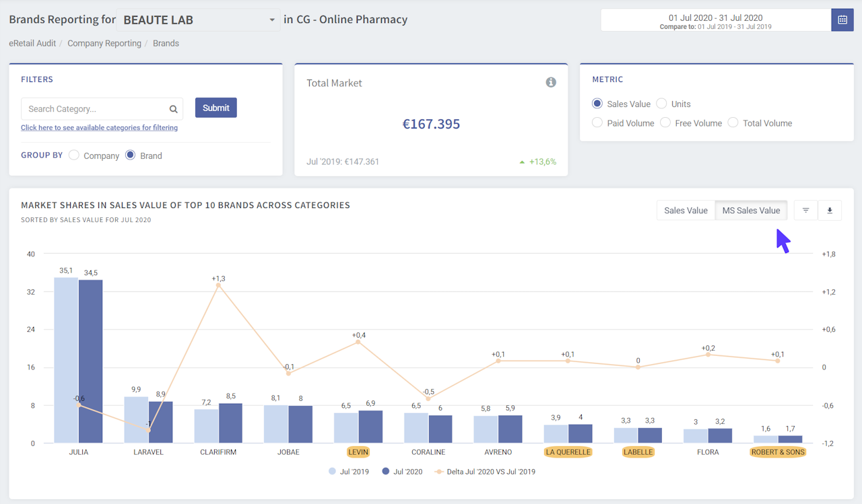Switch to the Sales Value chart tab

[686, 211]
